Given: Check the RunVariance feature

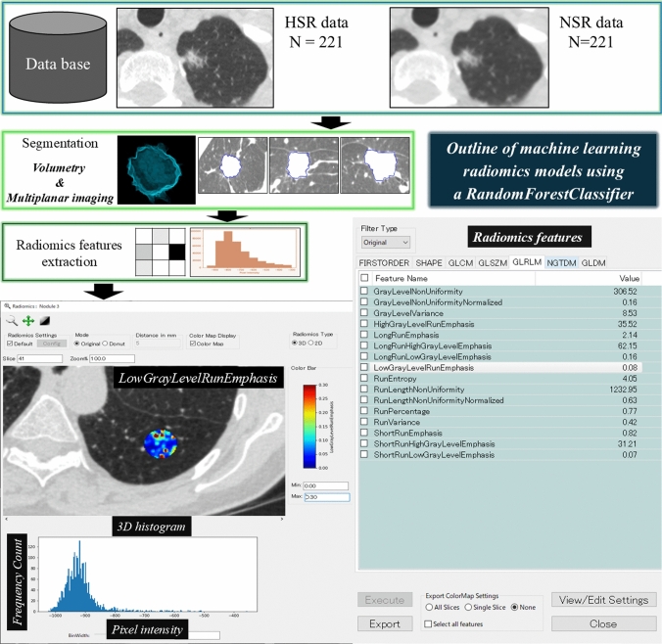Looking at the screenshot, I should click(364, 422).
